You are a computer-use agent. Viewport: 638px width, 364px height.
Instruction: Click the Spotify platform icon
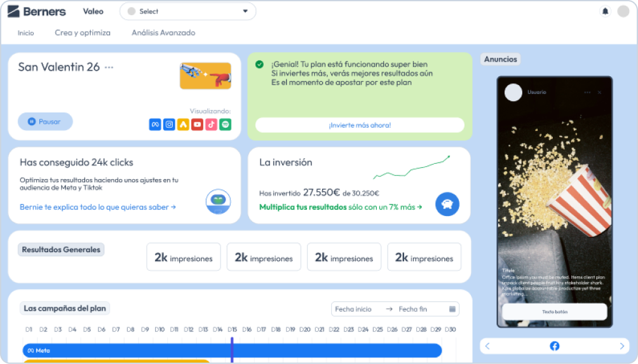coord(225,125)
